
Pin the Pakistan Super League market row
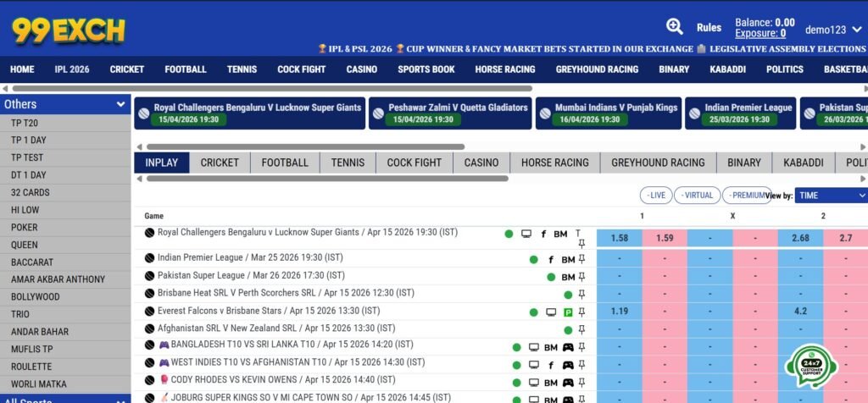pos(581,276)
